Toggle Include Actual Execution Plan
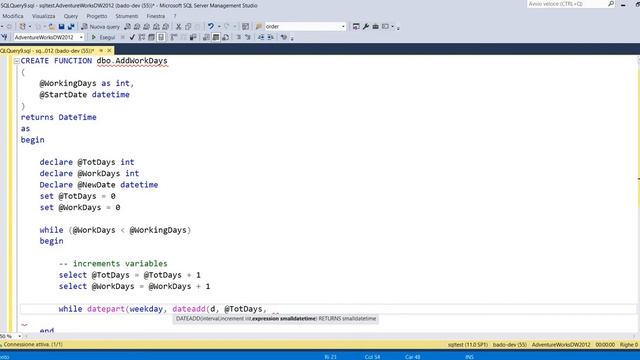The height and width of the screenshot is (360, 640). (173, 37)
